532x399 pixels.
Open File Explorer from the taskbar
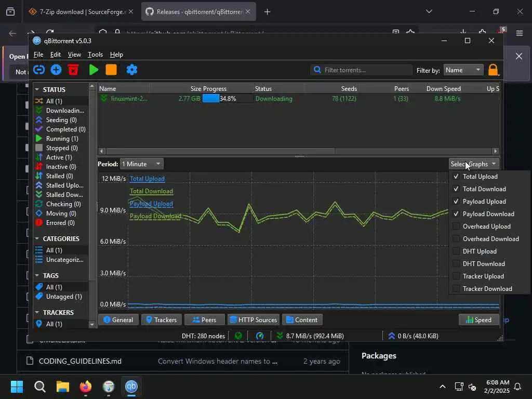coord(63,387)
